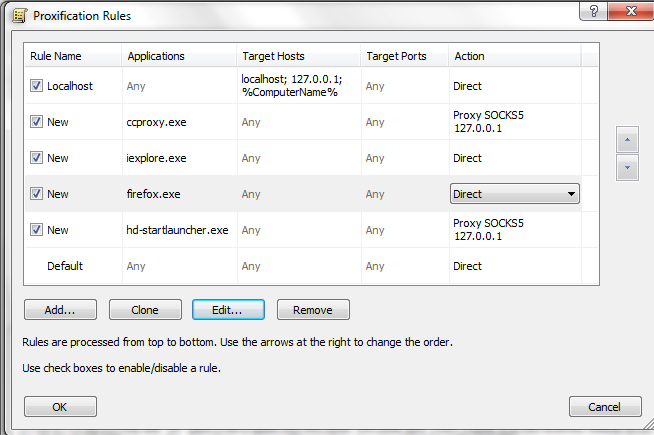
Task: Remove the selected rule
Action: point(313,310)
